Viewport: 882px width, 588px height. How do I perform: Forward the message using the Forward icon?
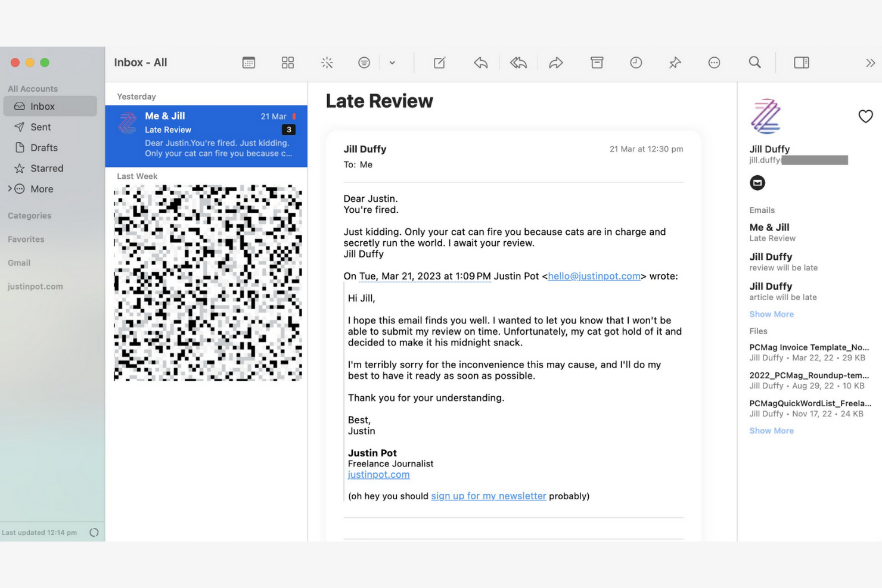tap(556, 62)
